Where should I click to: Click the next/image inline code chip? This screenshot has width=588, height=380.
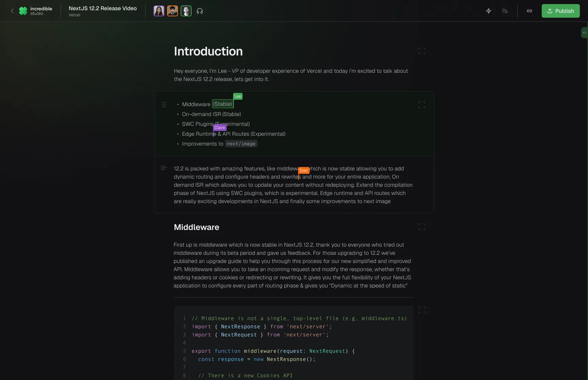tap(241, 144)
